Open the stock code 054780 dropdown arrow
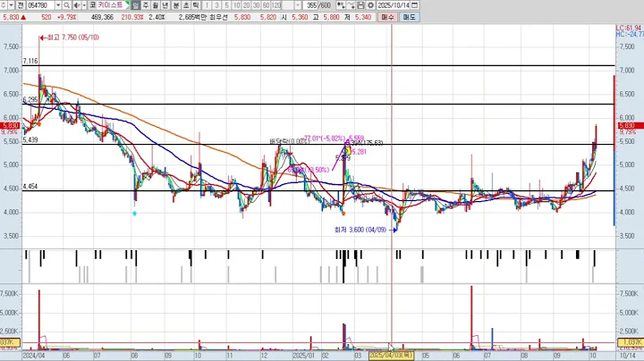The image size is (644, 361). pyautogui.click(x=58, y=5)
